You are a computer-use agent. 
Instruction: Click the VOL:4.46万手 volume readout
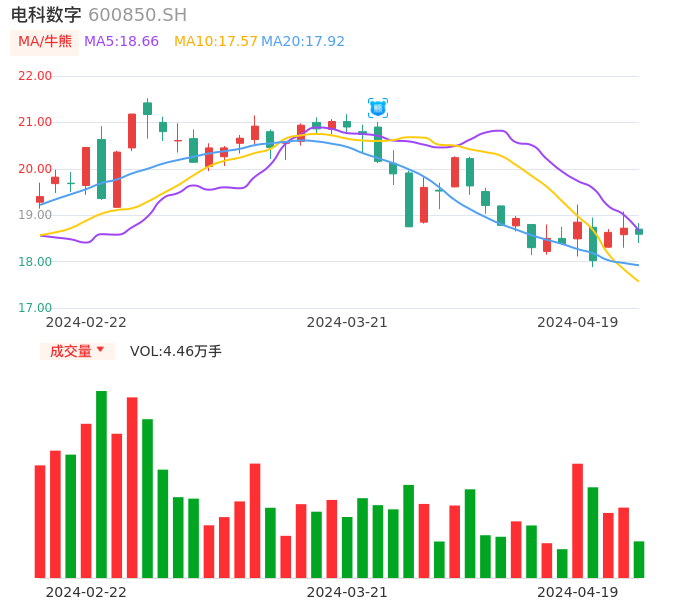coord(176,351)
